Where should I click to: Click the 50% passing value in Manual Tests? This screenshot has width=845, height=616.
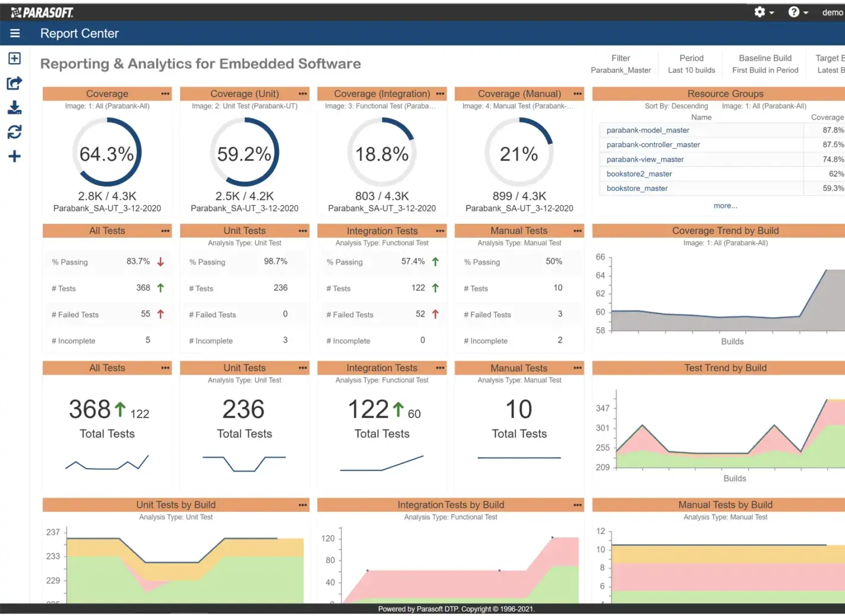(554, 262)
